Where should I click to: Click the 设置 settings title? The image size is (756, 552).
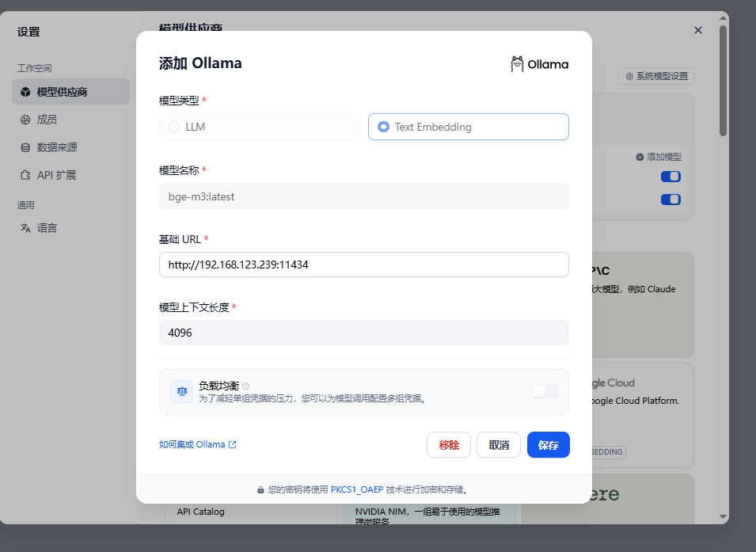(28, 32)
